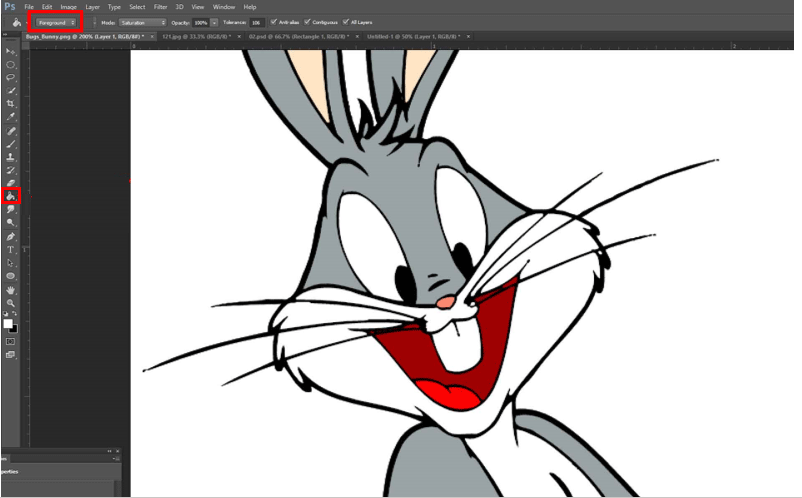The width and height of the screenshot is (802, 498).
Task: Select the Brush tool
Action: (10, 144)
